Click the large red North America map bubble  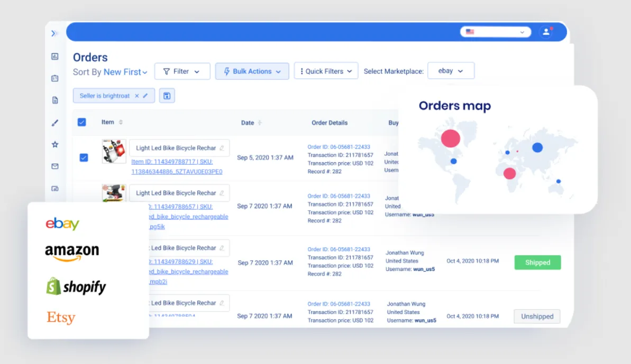coord(450,138)
